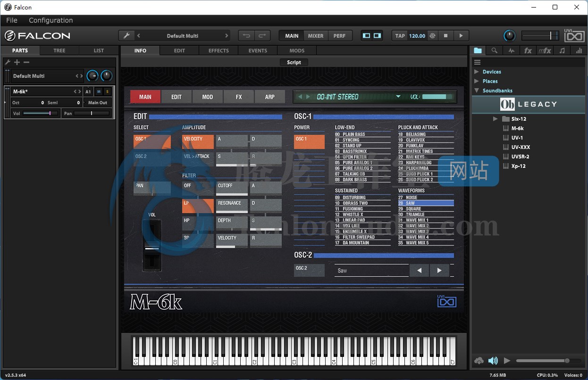The image size is (588, 380).
Task: Select next preset arrow in preset display
Action: click(x=308, y=97)
